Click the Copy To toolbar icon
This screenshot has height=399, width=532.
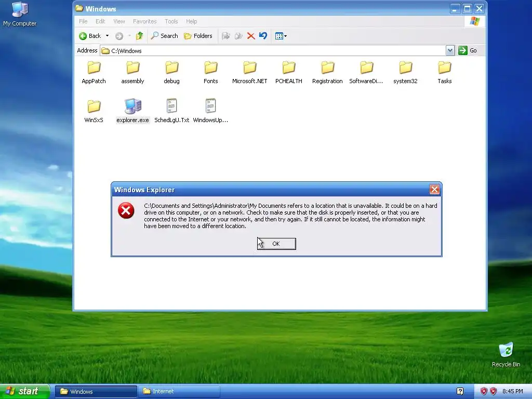[238, 36]
